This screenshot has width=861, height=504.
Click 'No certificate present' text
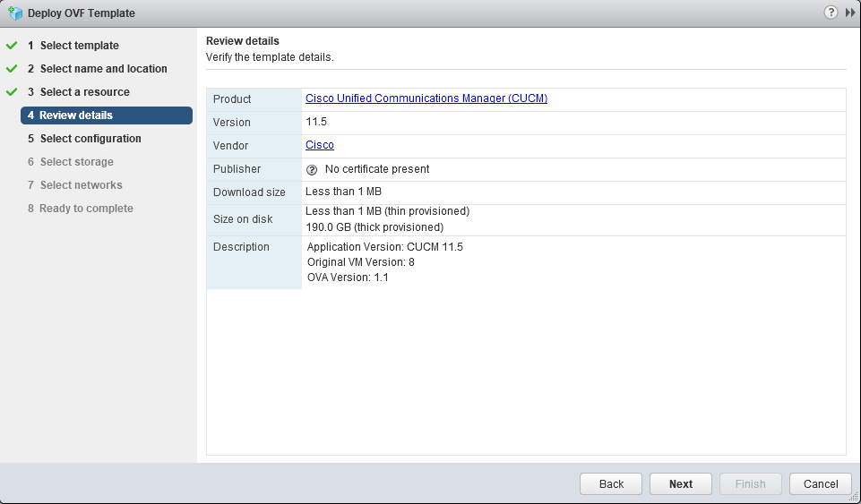pos(377,169)
